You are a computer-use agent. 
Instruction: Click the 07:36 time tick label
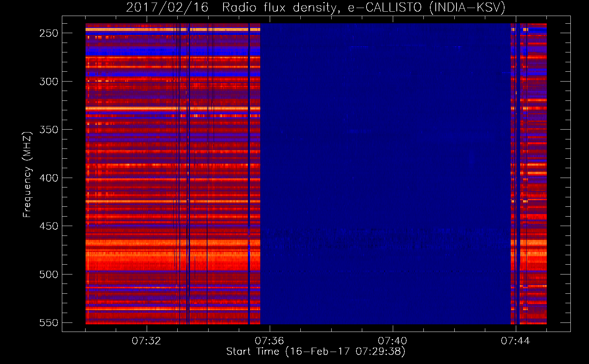pyautogui.click(x=269, y=341)
